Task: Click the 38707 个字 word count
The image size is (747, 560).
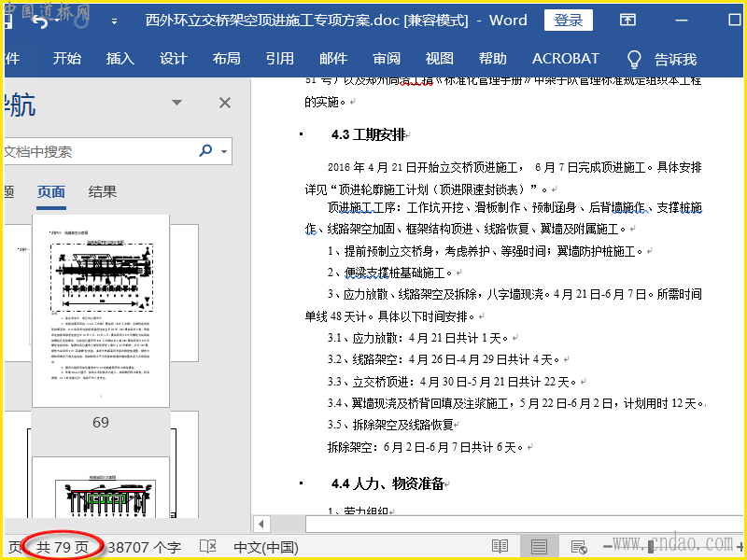Action: point(145,547)
